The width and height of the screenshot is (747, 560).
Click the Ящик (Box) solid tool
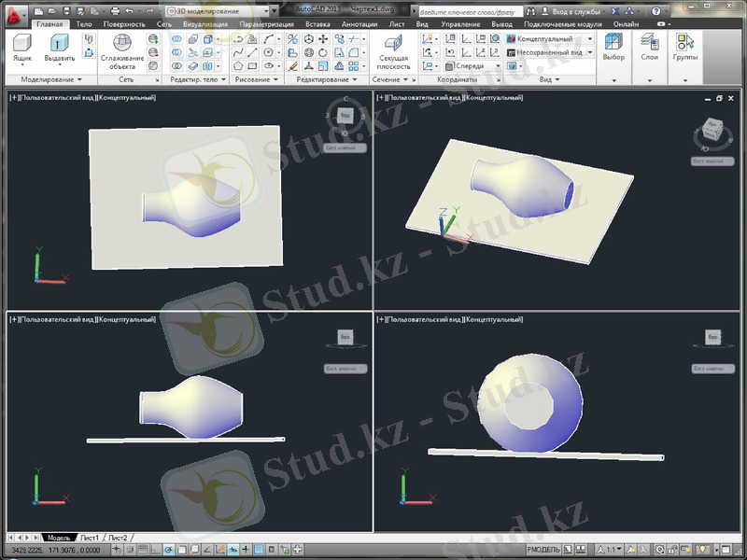[x=21, y=47]
